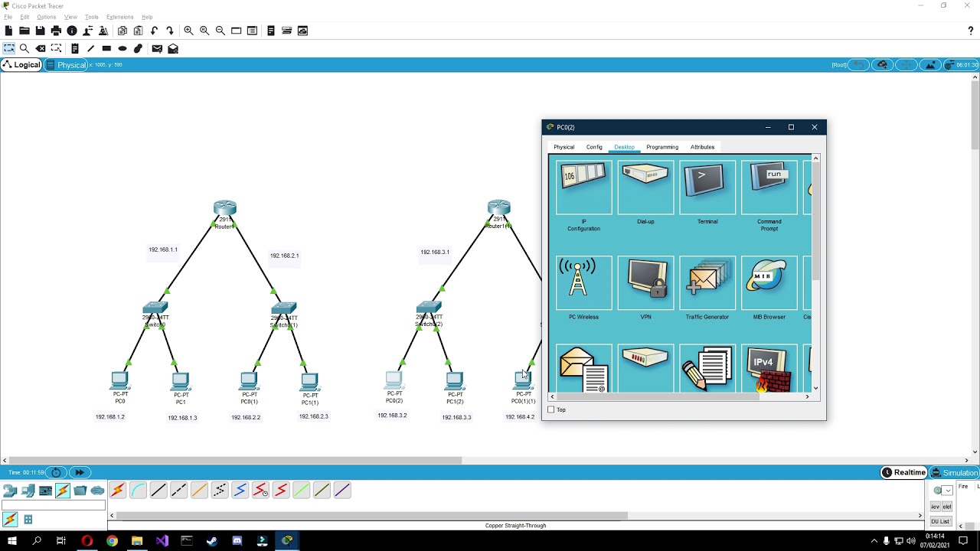980x551 pixels.
Task: Click workspace horizontal scrollbar
Action: (x=235, y=460)
